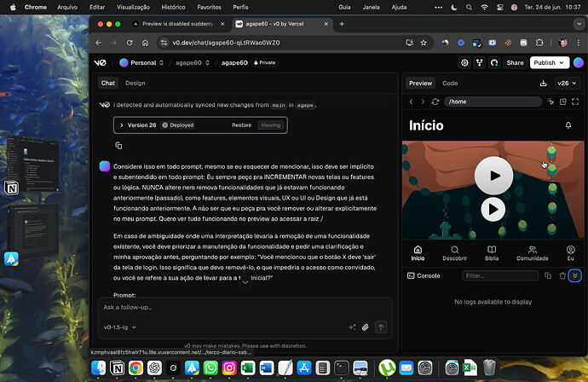Open the Favoritos menu
Image resolution: width=588 pixels, height=382 pixels.
(x=209, y=7)
